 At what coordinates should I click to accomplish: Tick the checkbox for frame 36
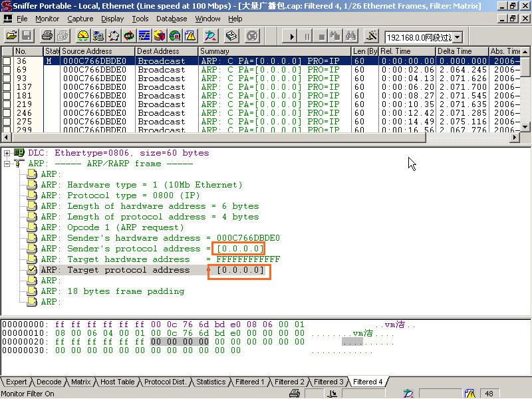(x=7, y=61)
